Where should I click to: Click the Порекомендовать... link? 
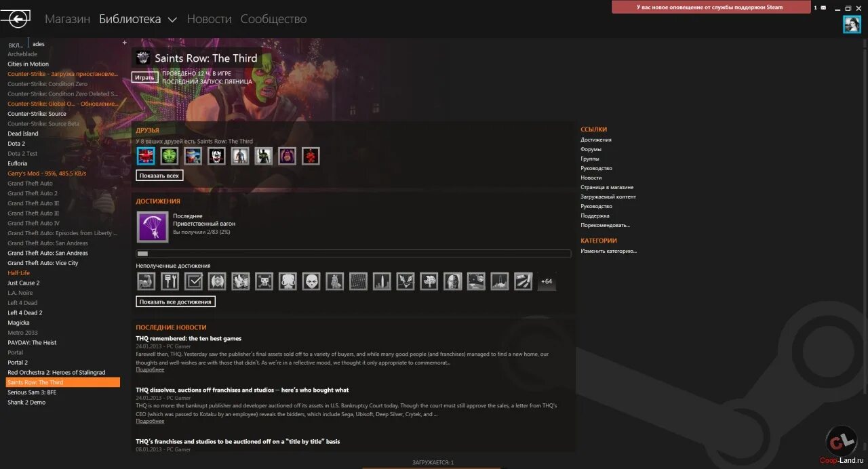(605, 225)
